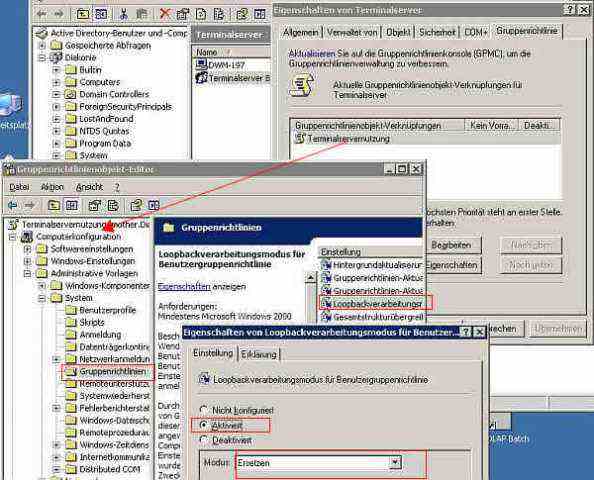The height and width of the screenshot is (480, 594).
Task: Collapse the Administrative Vorlagen tree node
Action: coord(27,273)
